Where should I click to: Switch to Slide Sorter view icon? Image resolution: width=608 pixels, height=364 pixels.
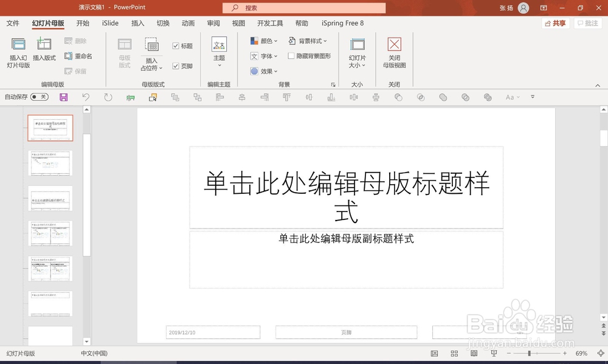coord(454,354)
